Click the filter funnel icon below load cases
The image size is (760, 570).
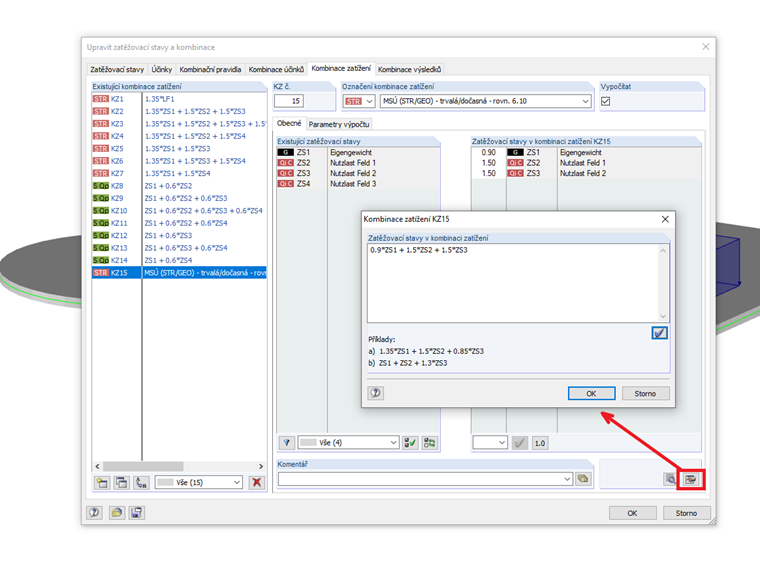tap(286, 443)
